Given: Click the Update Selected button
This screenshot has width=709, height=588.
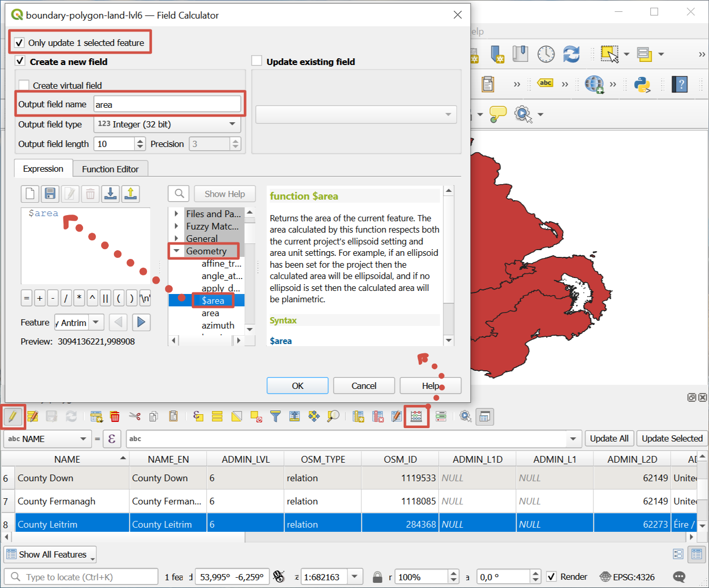Looking at the screenshot, I should 672,438.
